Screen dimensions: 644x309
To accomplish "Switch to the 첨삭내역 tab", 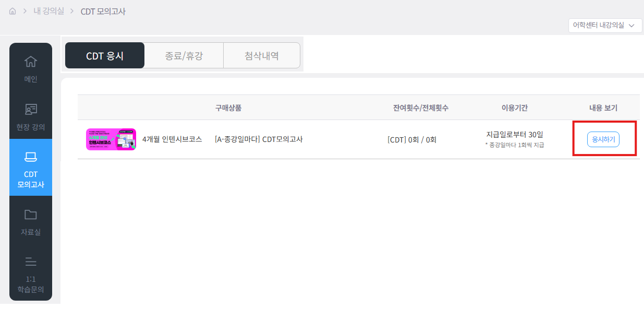I will click(261, 56).
